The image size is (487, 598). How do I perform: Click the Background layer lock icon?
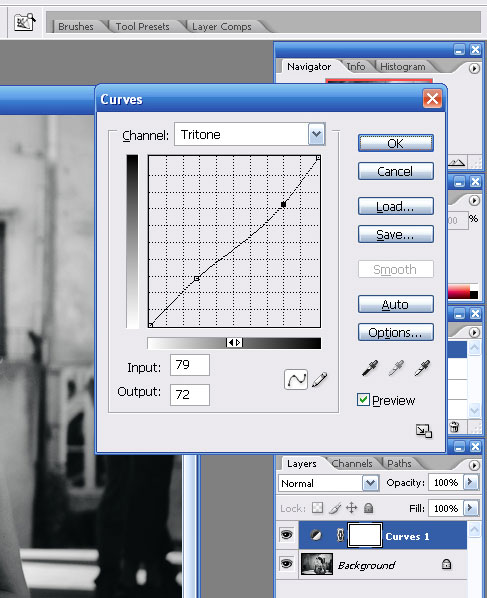point(446,564)
